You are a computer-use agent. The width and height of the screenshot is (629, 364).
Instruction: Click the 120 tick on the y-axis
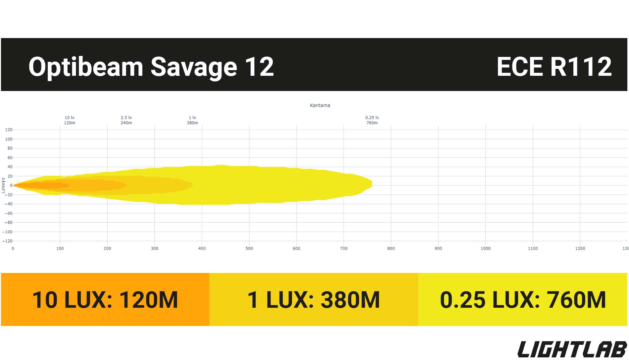pos(9,130)
